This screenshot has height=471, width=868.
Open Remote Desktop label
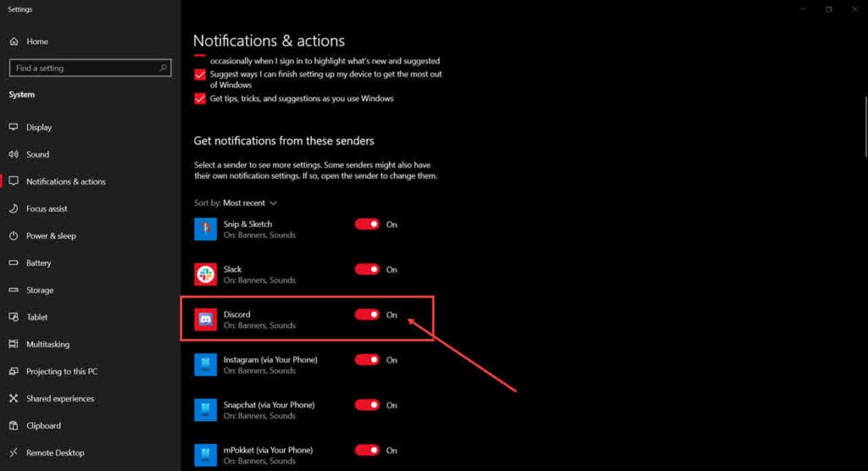tap(55, 452)
